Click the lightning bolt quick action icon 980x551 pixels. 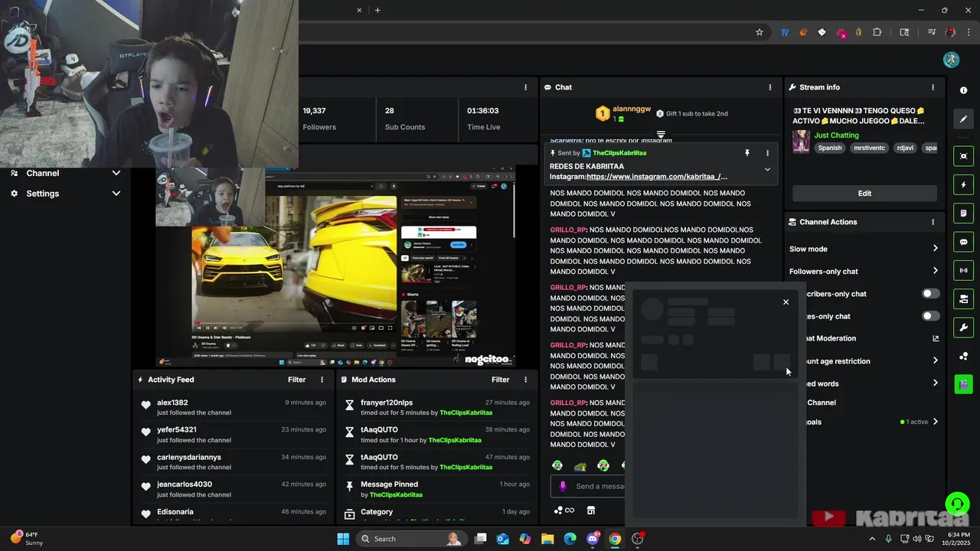963,184
